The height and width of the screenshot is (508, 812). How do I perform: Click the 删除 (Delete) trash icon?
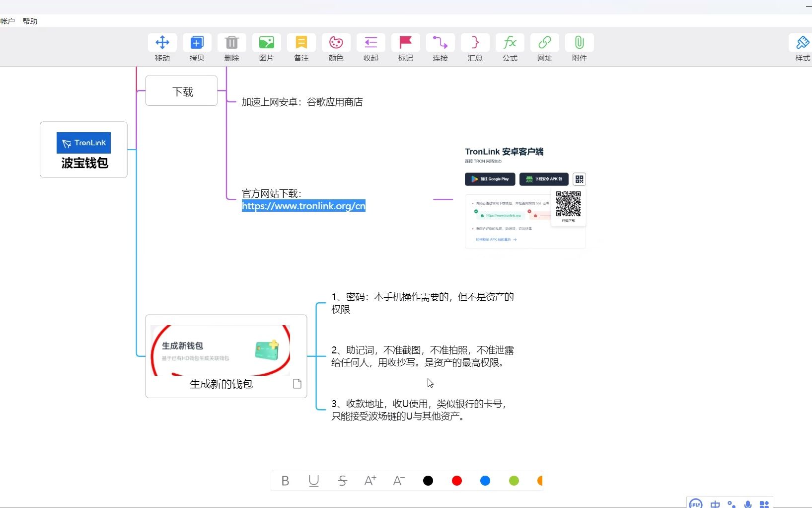pyautogui.click(x=232, y=43)
